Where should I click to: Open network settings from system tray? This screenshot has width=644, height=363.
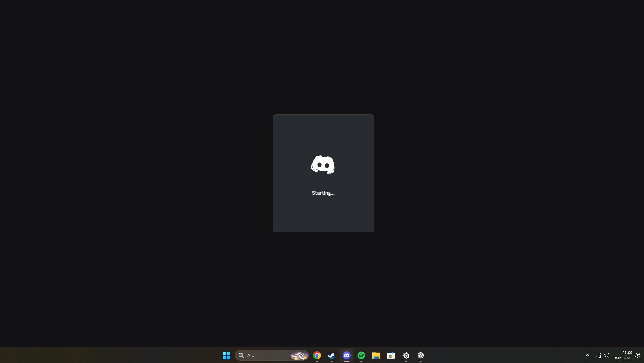(x=598, y=355)
